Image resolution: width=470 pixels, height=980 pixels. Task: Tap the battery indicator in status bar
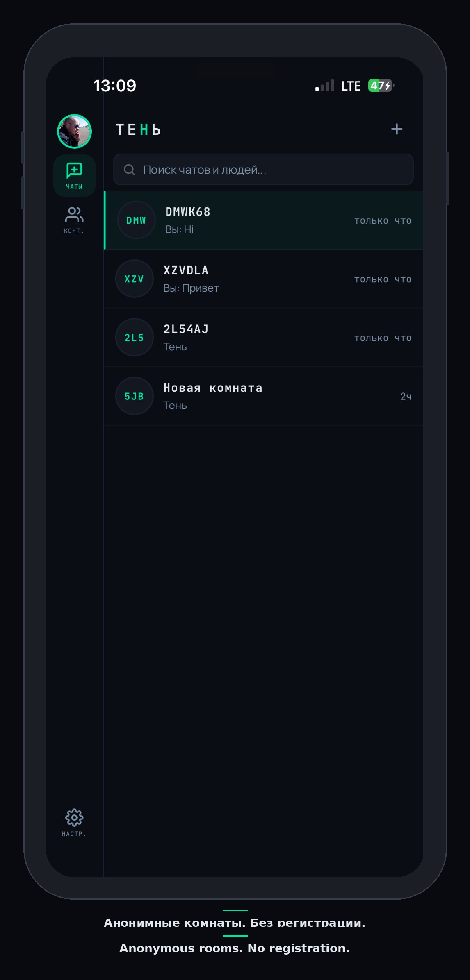coord(381,86)
